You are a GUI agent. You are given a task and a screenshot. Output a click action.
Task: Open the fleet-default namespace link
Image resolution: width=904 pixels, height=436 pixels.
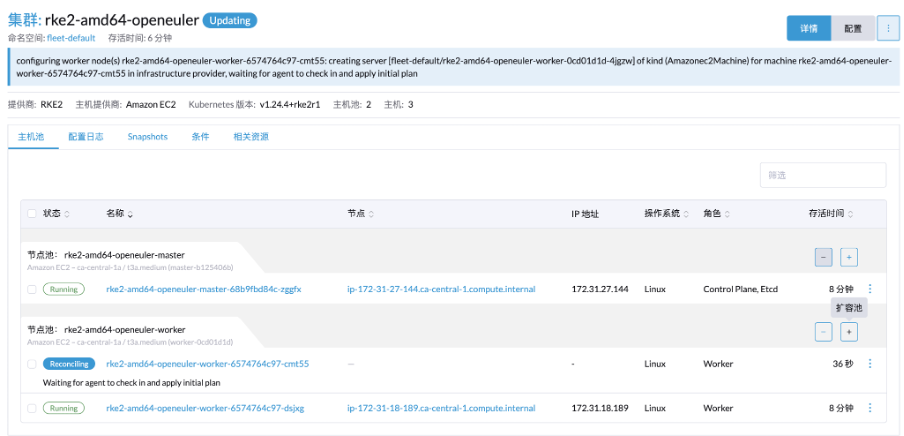[71, 38]
